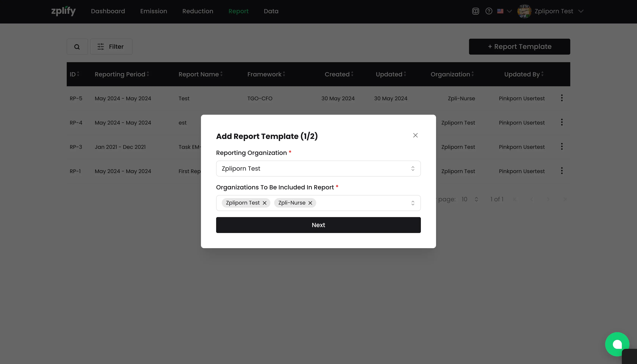Remove the Zpli-Nurse organization tag
This screenshot has height=364, width=637.
(310, 203)
